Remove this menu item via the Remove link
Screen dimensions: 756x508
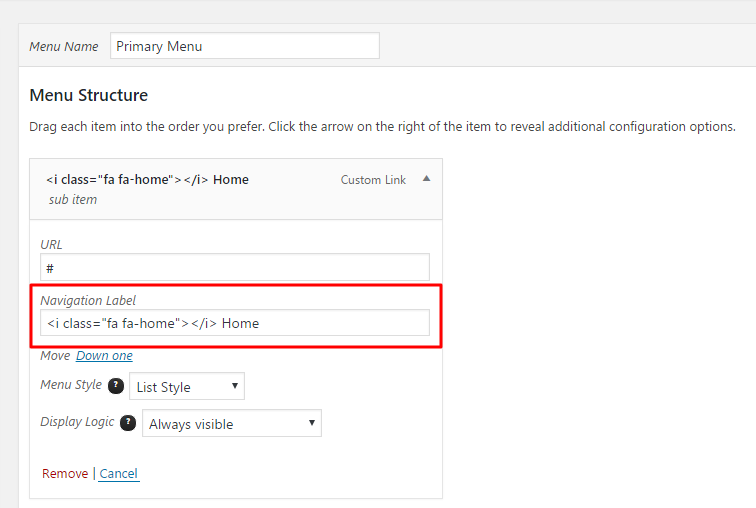[65, 473]
